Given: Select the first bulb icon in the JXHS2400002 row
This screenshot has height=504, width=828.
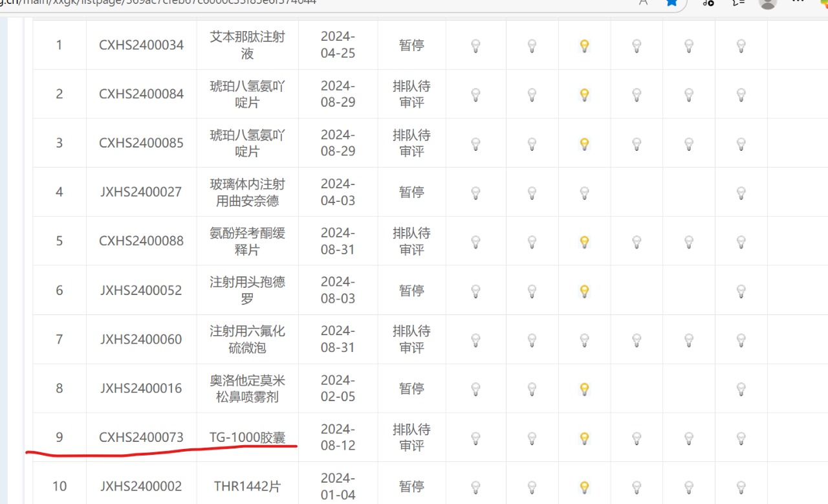Looking at the screenshot, I should [475, 487].
